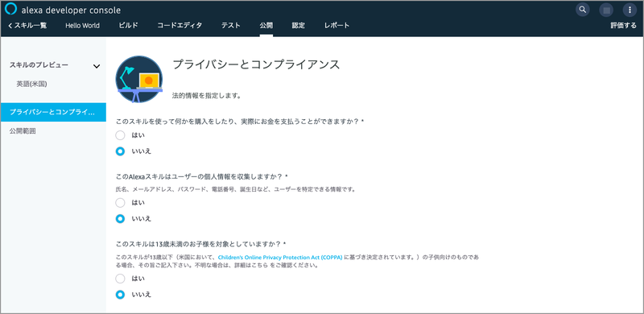
Task: Click the square account avatar icon
Action: pos(606,10)
